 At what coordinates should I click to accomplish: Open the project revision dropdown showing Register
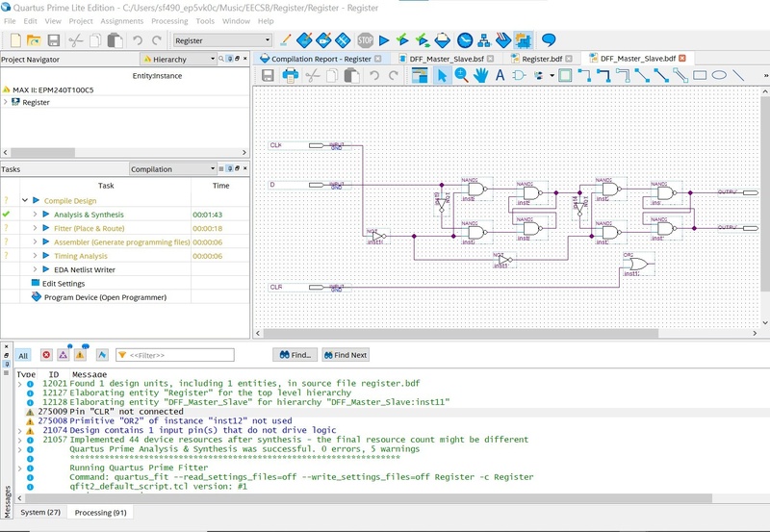[222, 40]
